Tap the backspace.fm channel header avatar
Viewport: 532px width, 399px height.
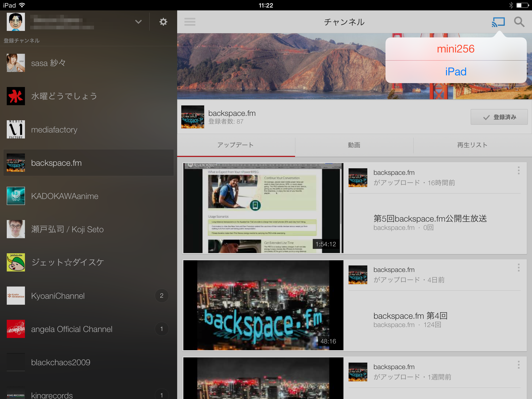[192, 117]
